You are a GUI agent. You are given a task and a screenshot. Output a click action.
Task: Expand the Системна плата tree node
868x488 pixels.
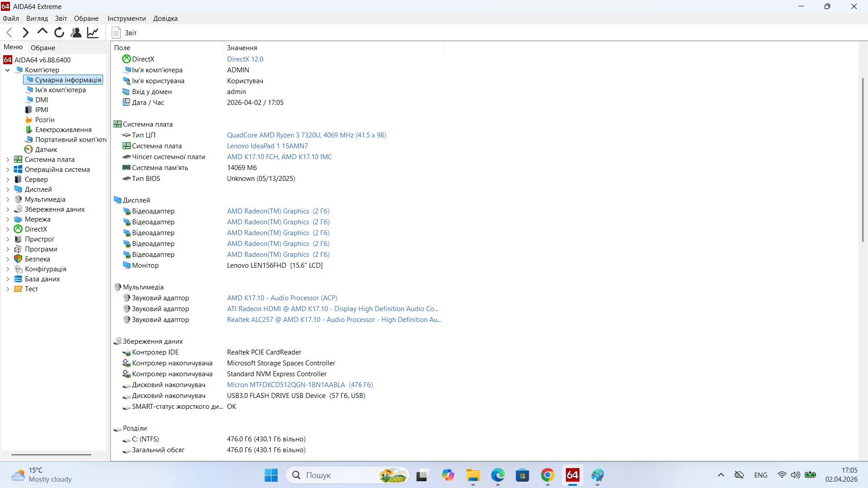tap(8, 160)
